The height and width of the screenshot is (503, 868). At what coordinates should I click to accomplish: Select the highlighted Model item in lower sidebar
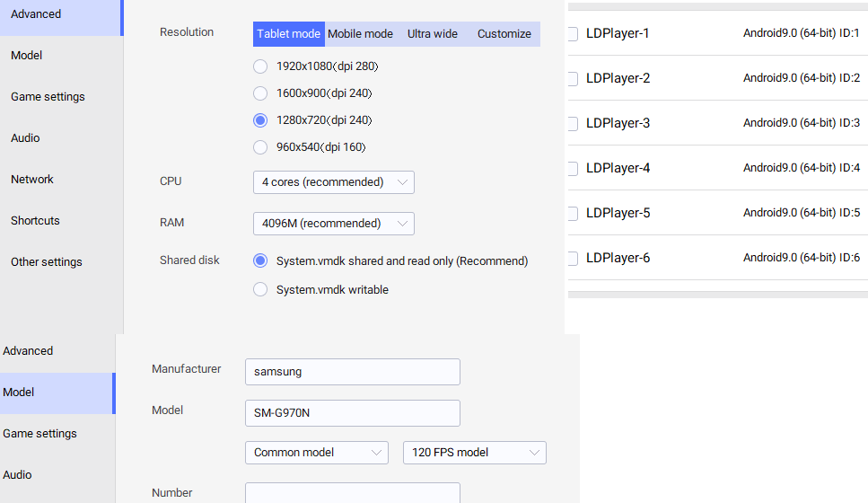coord(57,393)
